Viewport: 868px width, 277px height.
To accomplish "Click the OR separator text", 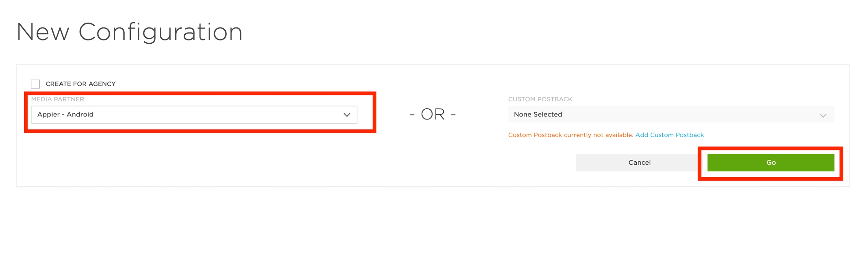I will (432, 114).
